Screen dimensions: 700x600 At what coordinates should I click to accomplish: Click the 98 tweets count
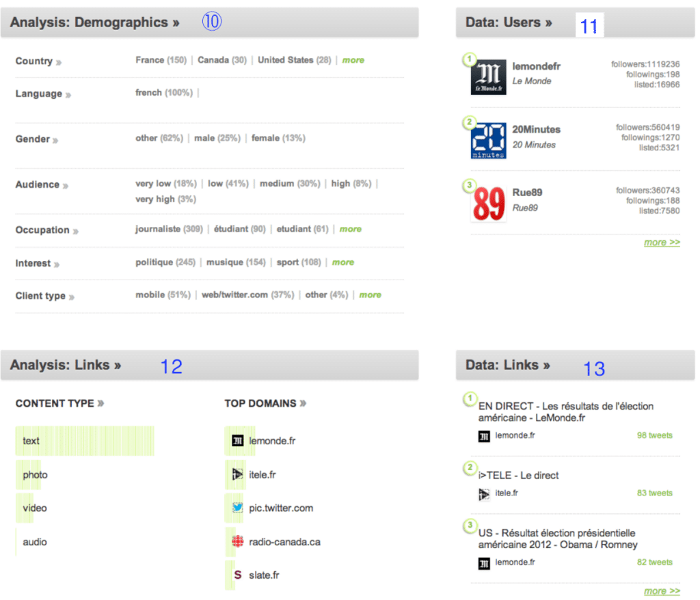tap(654, 435)
